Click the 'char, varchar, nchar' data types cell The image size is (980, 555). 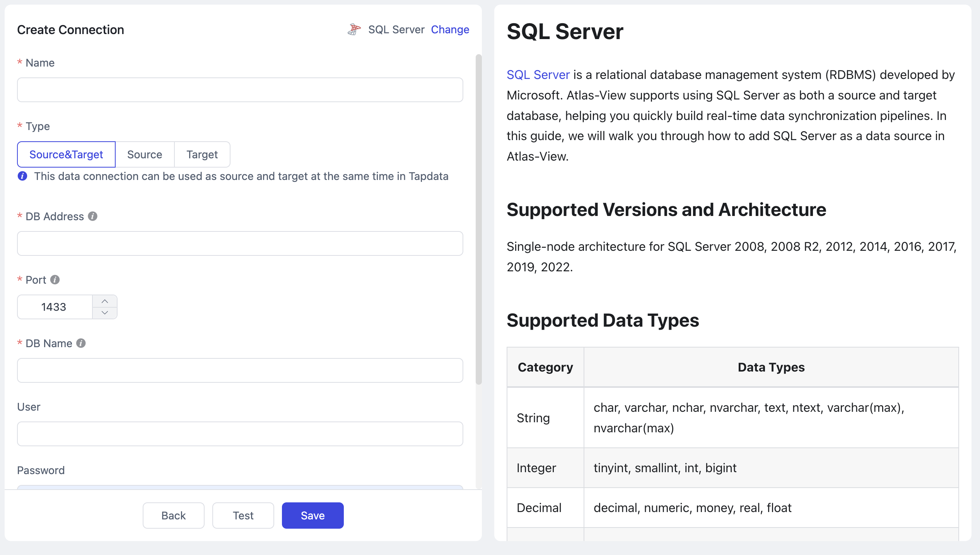(x=771, y=418)
